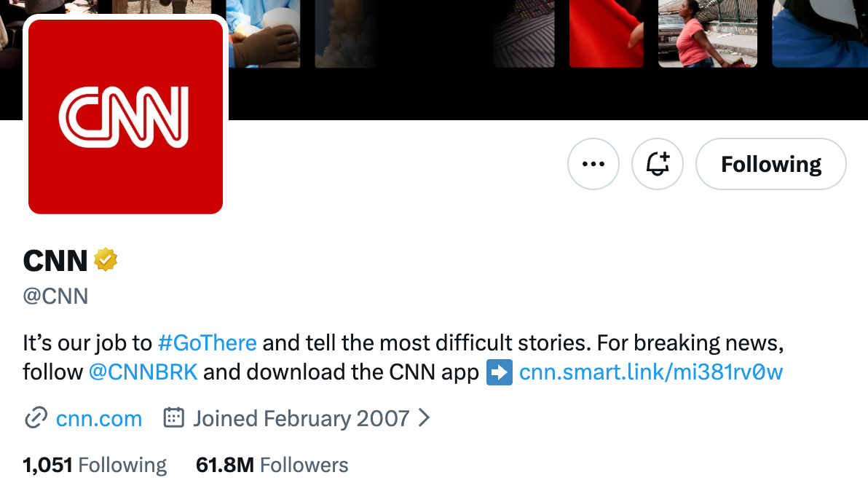Click the link chain icon before cnn.com

[35, 418]
